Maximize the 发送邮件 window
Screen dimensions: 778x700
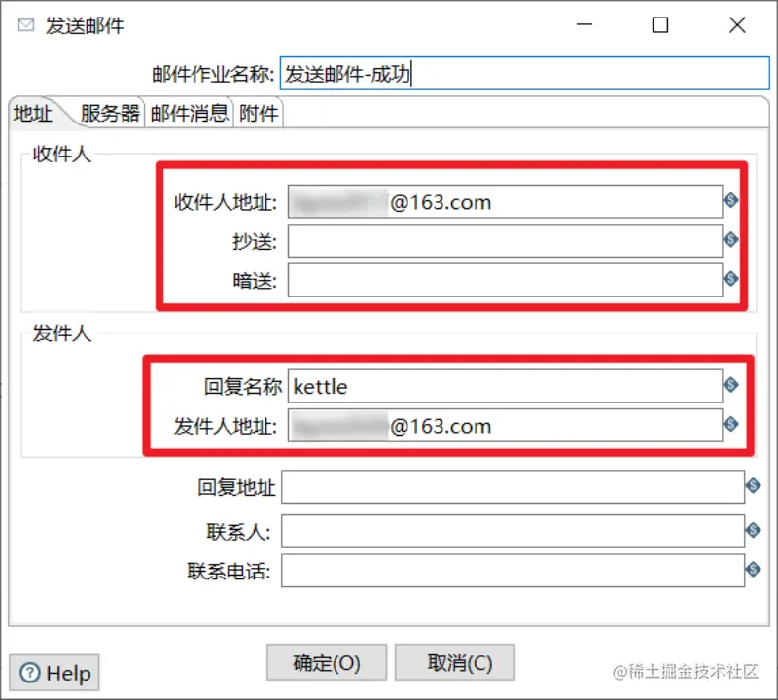tap(660, 24)
